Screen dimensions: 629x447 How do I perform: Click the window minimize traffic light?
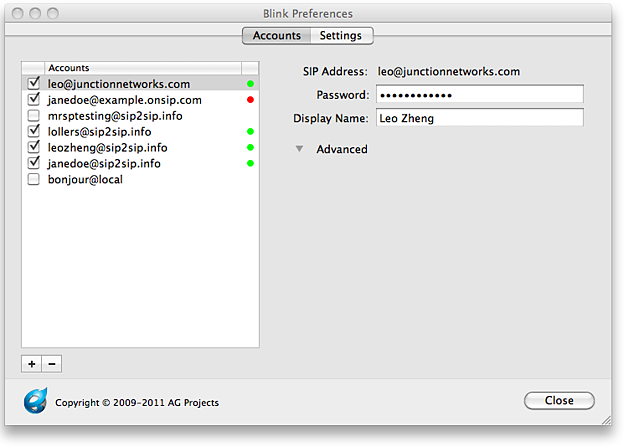click(x=35, y=13)
